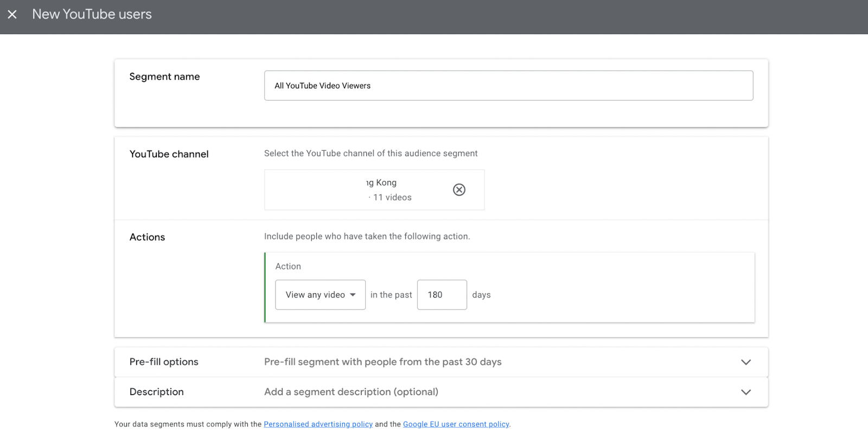Click the Actions label
The image size is (868, 446).
[x=147, y=237]
